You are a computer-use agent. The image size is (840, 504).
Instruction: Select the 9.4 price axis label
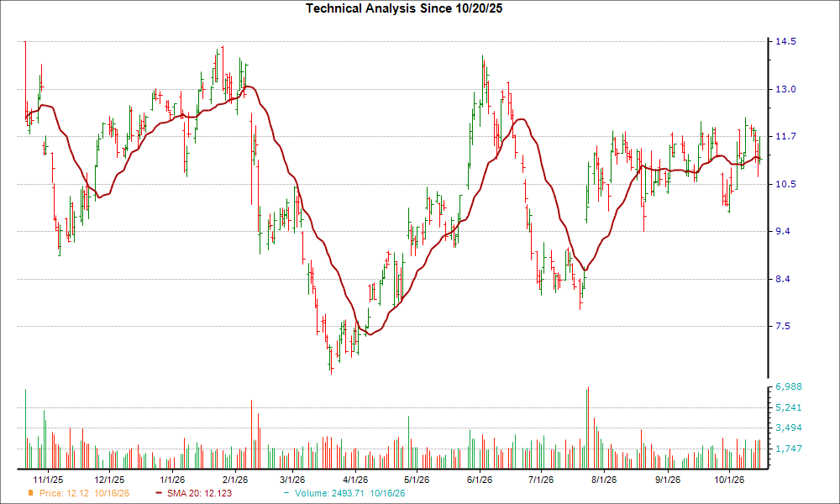(x=783, y=231)
